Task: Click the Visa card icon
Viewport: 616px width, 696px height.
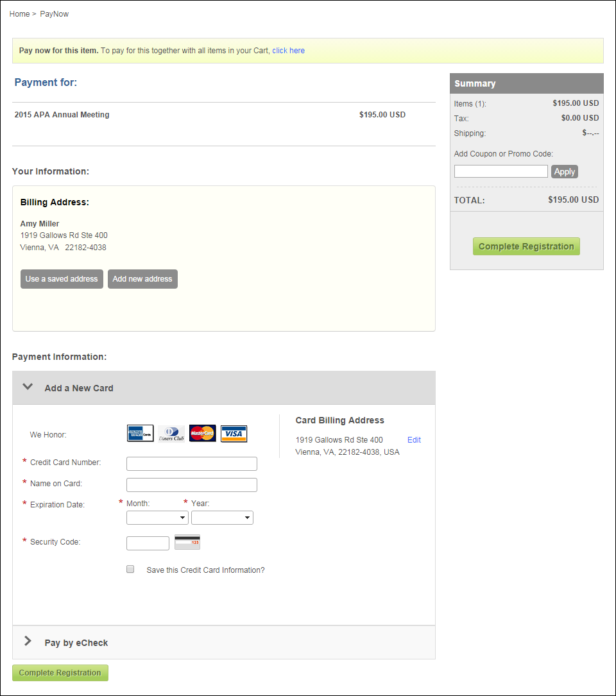Action: (234, 434)
